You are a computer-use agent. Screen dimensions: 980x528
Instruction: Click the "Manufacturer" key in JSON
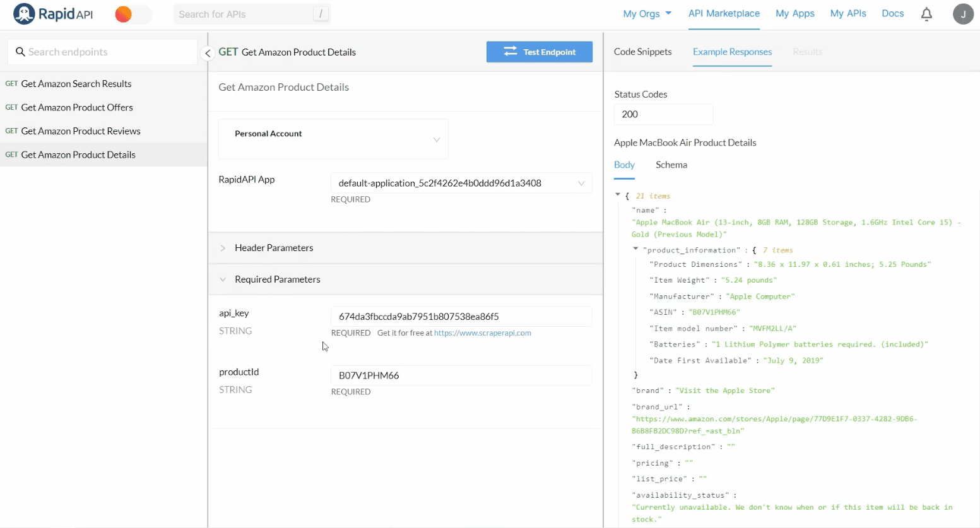pyautogui.click(x=682, y=296)
